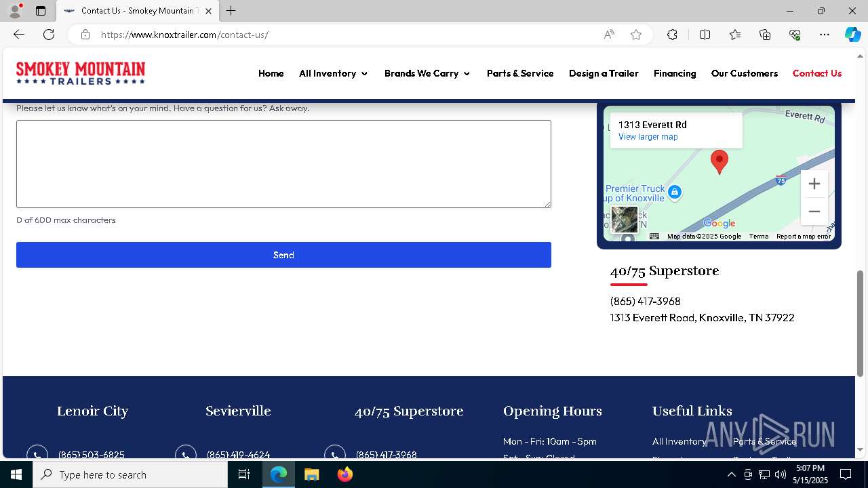Open Edge Settings and more menu

(825, 35)
